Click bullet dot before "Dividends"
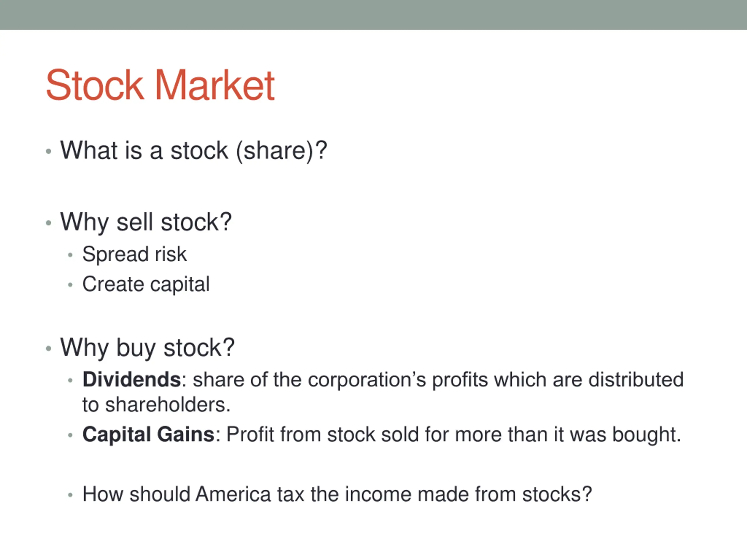The height and width of the screenshot is (560, 747). 70,380
